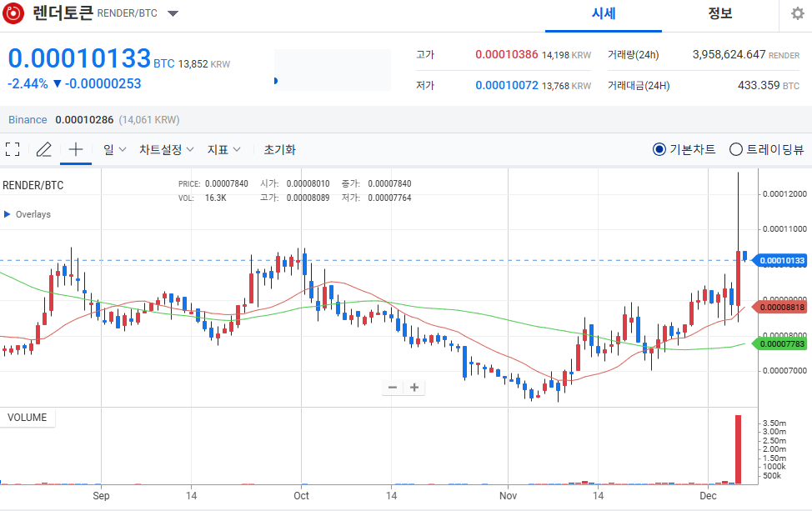Click the Binance price link

[x=27, y=119]
